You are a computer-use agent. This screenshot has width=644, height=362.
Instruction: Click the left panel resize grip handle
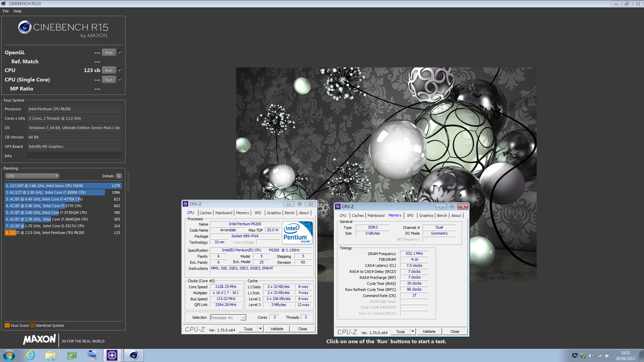click(128, 181)
